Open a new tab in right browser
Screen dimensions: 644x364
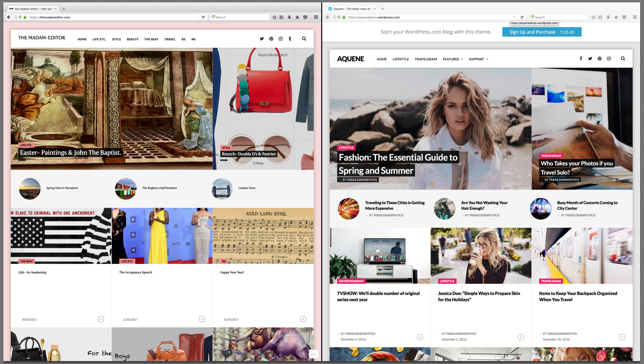coord(383,9)
